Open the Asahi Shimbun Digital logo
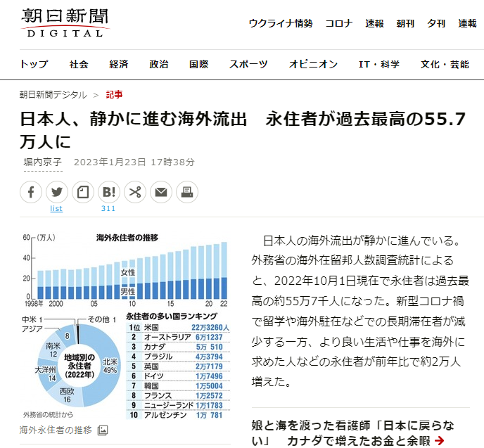 pos(65,22)
